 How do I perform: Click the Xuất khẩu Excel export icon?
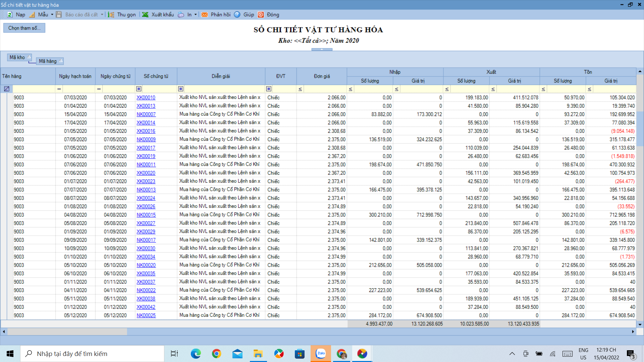pyautogui.click(x=145, y=15)
